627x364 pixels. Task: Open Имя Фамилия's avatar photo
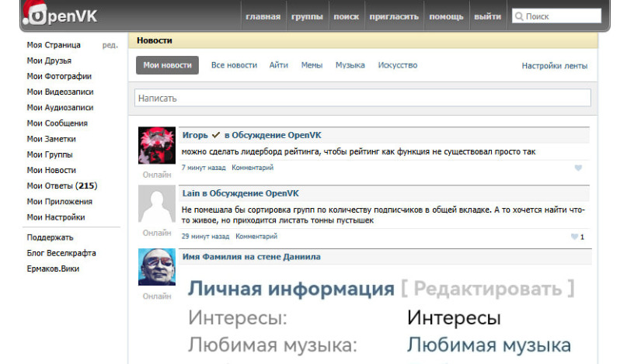[x=157, y=267]
